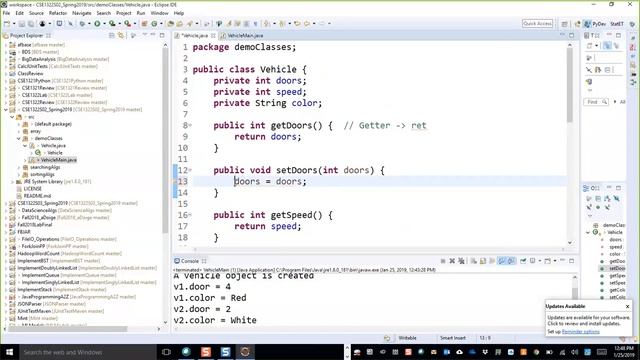Screen dimensions: 640x360
Task: Open the Source menu
Action: point(36,13)
